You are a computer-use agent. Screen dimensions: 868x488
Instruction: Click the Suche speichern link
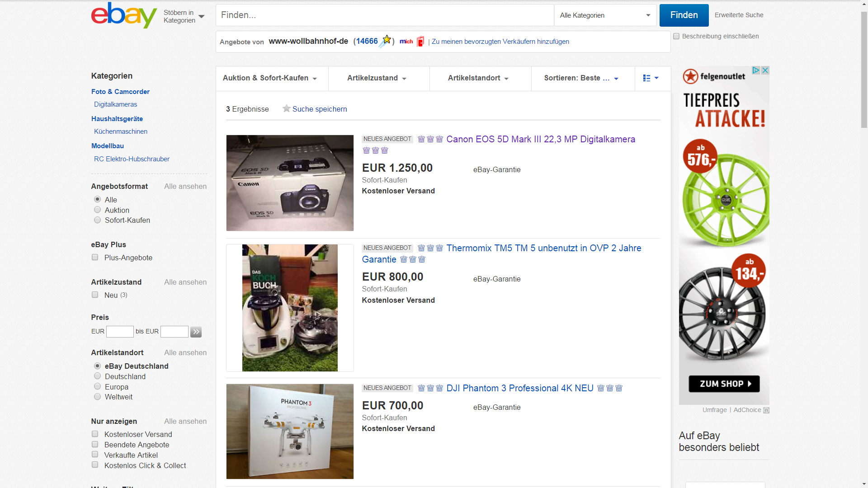point(320,109)
